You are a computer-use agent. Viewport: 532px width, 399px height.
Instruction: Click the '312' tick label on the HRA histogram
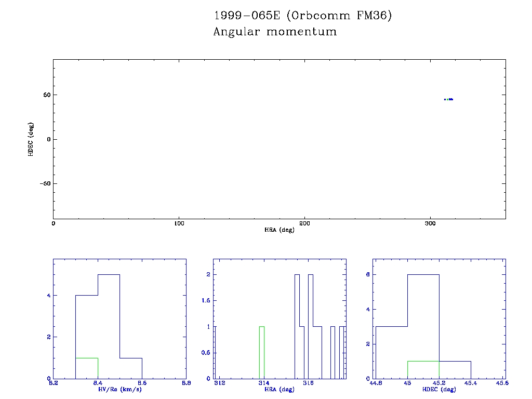(220, 383)
